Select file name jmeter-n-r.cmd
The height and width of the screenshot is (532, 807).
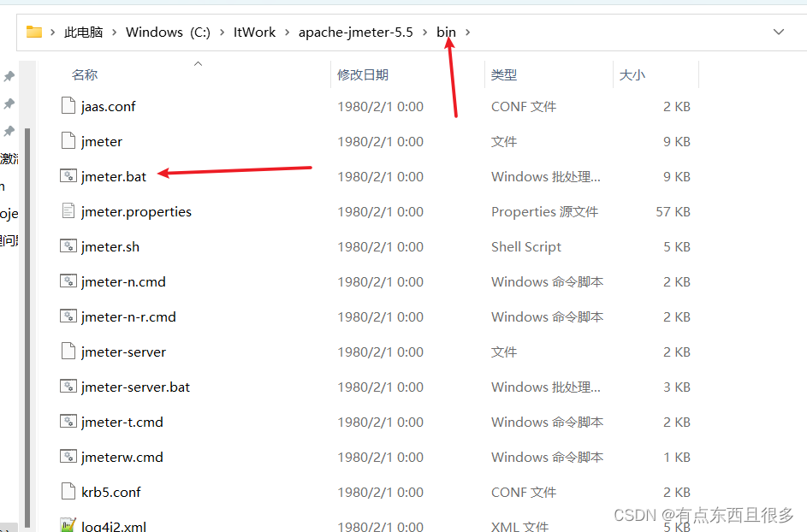pos(128,316)
